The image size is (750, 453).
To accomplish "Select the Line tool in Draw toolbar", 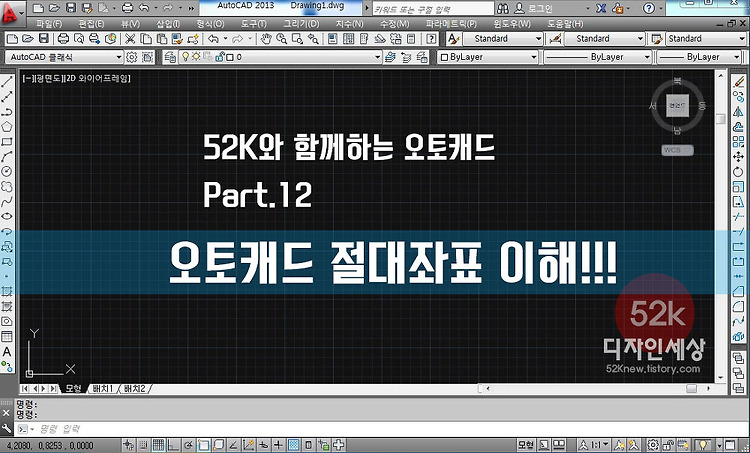I will (x=7, y=82).
